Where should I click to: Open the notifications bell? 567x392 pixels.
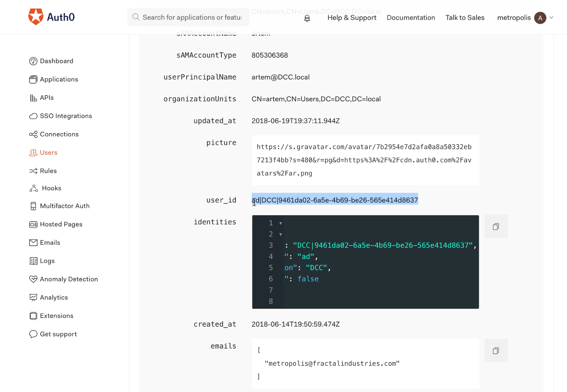click(307, 18)
